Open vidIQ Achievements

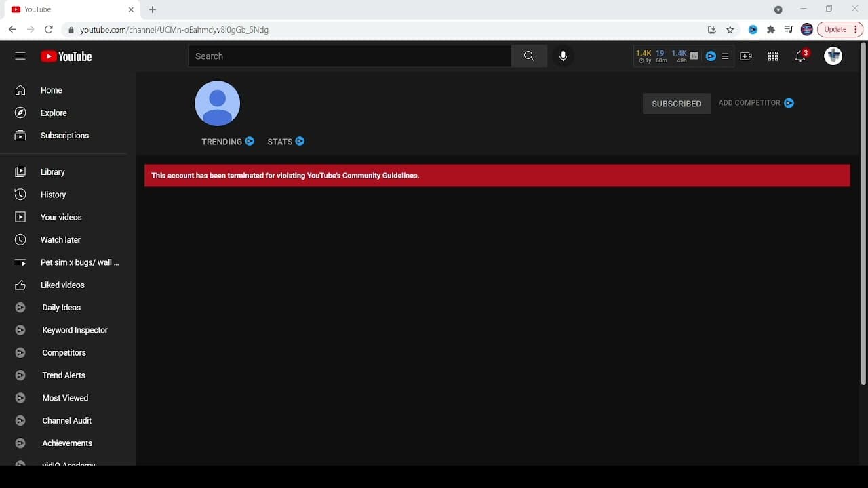click(68, 443)
